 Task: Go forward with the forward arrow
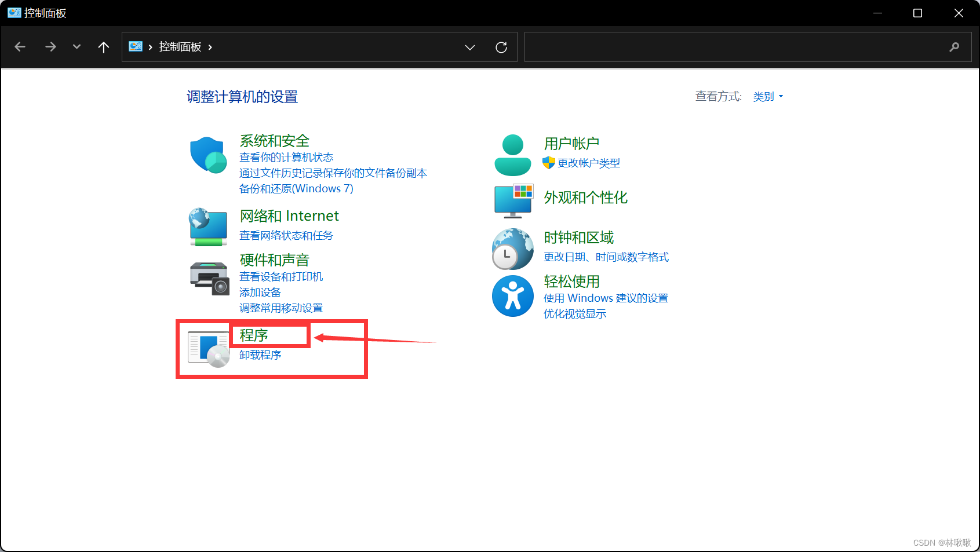point(50,47)
